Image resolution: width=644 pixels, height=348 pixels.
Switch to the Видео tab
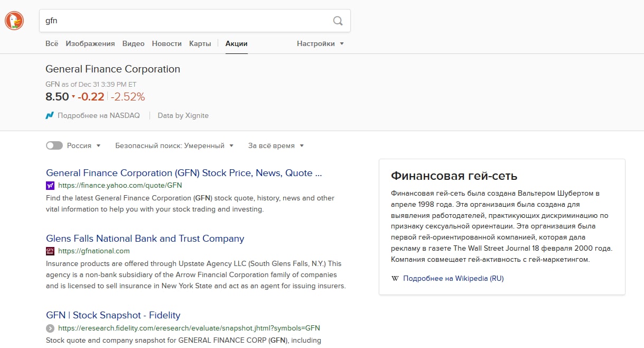[x=133, y=43]
